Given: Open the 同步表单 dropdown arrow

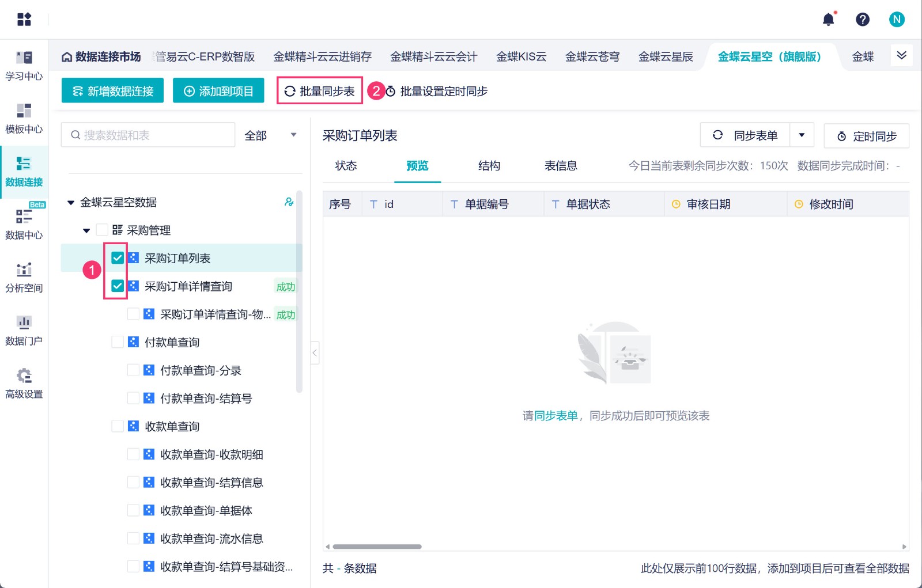Looking at the screenshot, I should point(802,135).
